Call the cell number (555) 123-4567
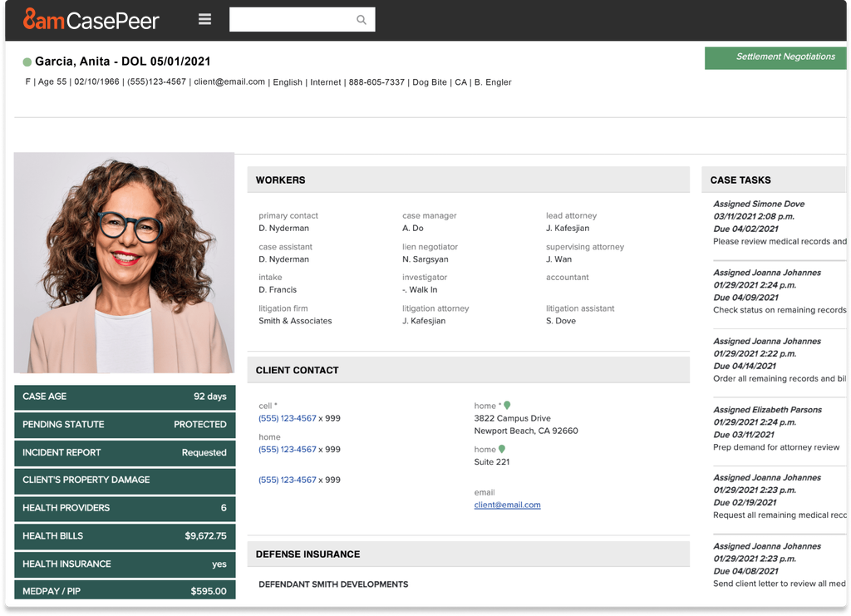Image resolution: width=851 pixels, height=616 pixels. point(287,418)
